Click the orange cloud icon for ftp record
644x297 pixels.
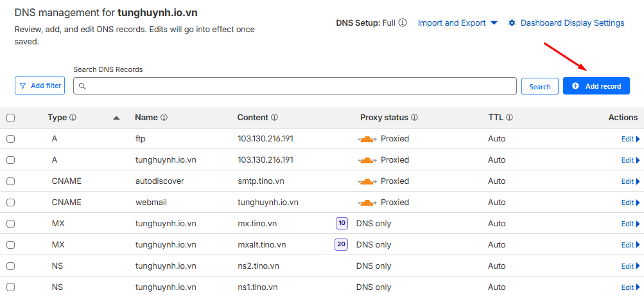[367, 139]
